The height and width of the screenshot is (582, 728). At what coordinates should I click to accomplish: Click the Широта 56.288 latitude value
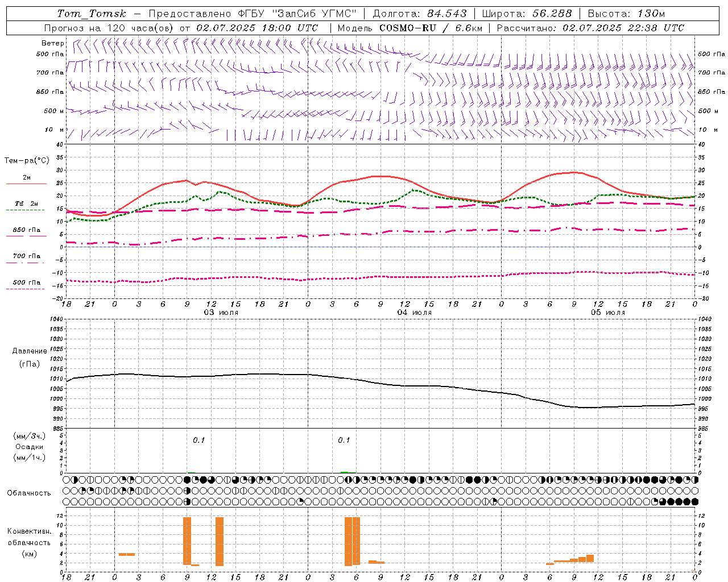527,14
